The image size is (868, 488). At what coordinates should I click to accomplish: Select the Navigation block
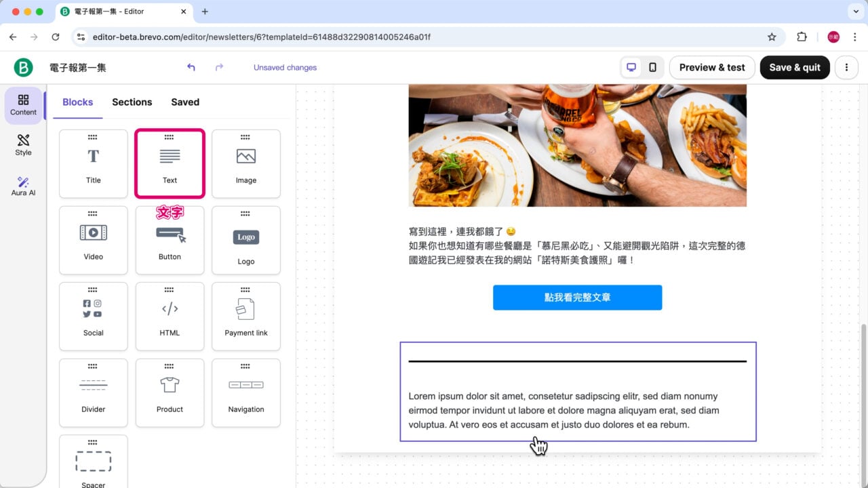[x=245, y=392]
